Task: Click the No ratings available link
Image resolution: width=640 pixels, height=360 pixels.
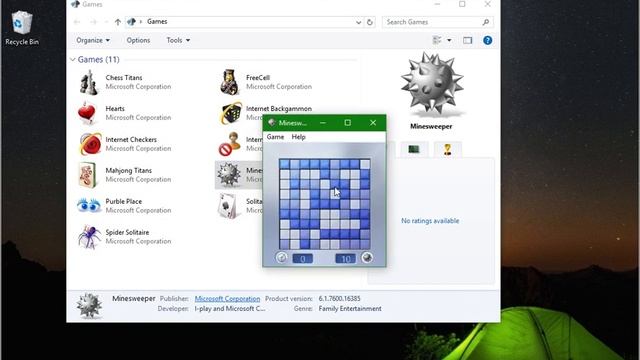Action: click(x=430, y=221)
